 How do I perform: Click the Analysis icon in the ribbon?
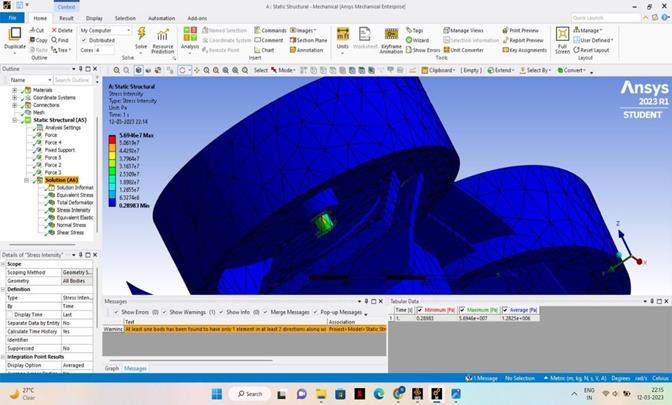tap(190, 34)
